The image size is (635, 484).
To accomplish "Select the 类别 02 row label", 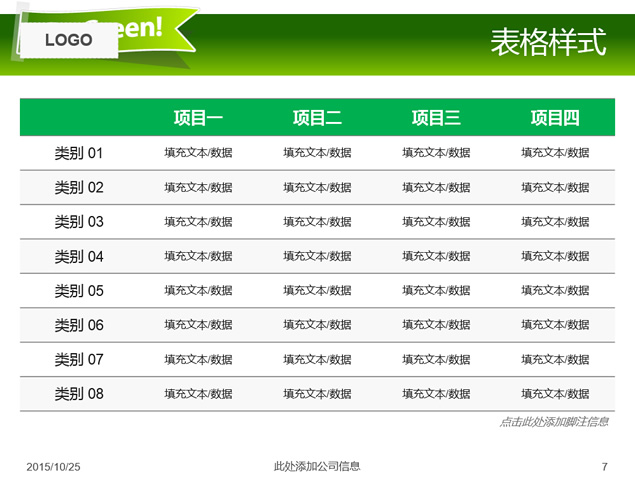I will coord(79,188).
